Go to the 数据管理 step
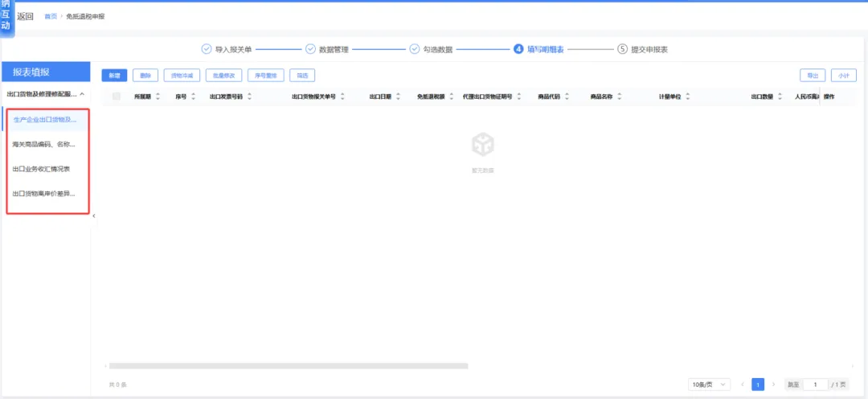This screenshot has width=868, height=399. [x=334, y=49]
